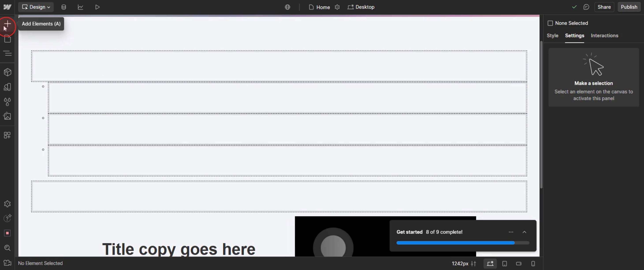Open the CMS database icon
This screenshot has width=644, height=270.
point(64,7)
